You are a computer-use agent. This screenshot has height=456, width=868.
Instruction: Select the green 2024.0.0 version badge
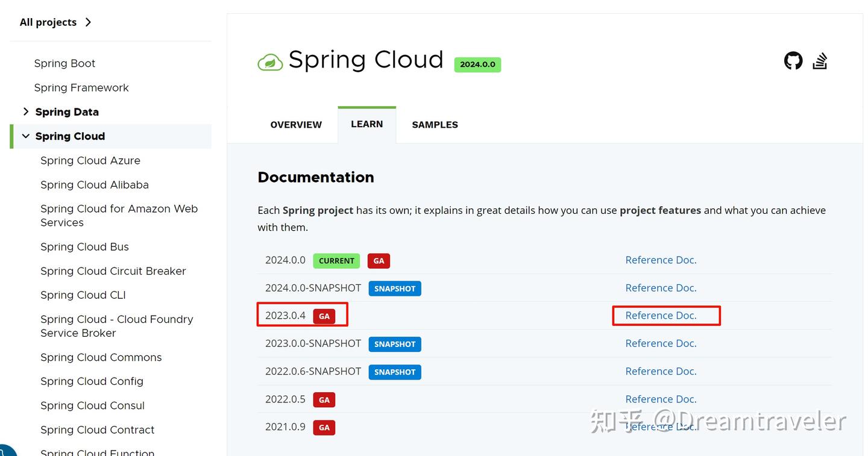[x=477, y=64]
